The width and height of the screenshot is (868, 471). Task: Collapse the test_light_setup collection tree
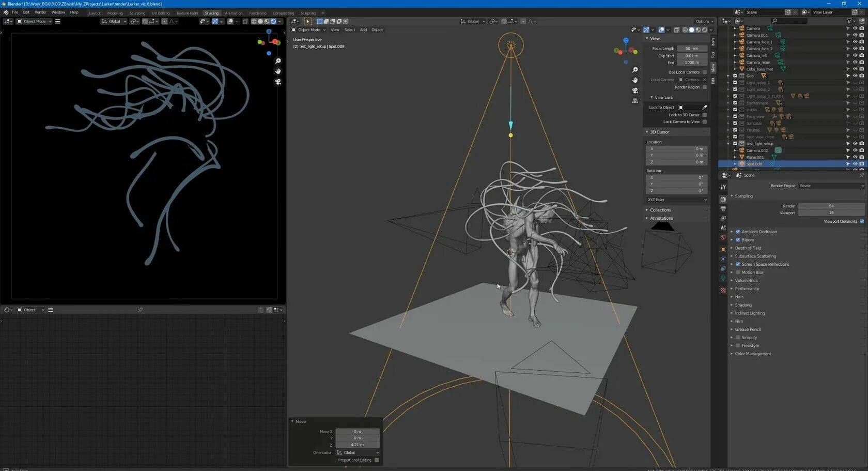click(729, 144)
